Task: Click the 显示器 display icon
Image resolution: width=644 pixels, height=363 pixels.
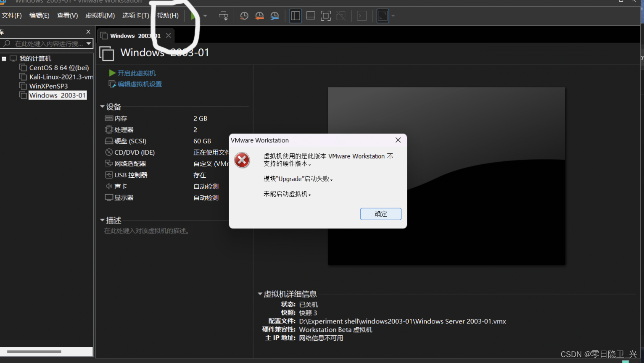Action: tap(109, 197)
